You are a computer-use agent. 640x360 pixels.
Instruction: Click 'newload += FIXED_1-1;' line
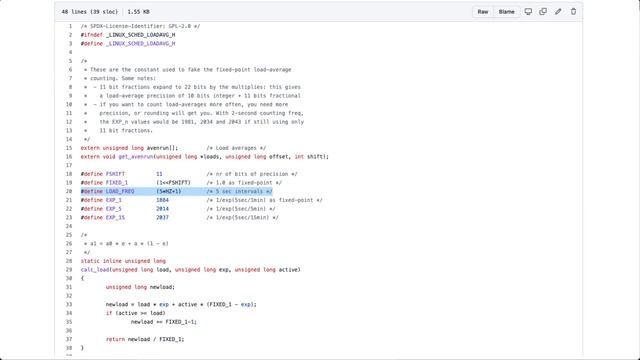coord(164,322)
